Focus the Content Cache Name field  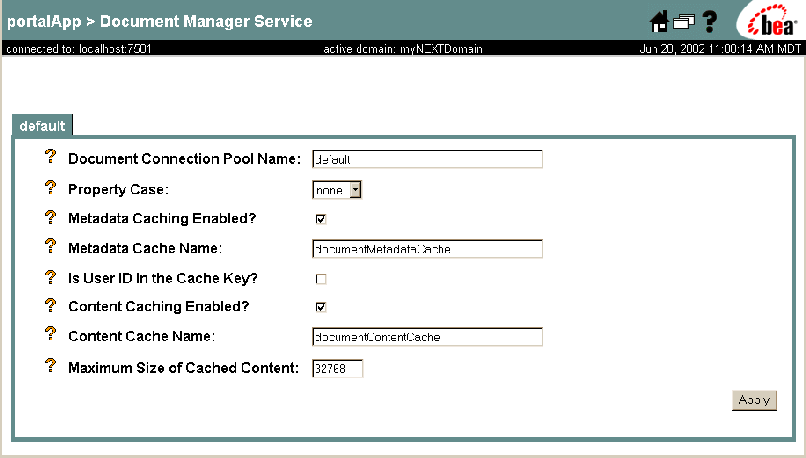click(427, 337)
